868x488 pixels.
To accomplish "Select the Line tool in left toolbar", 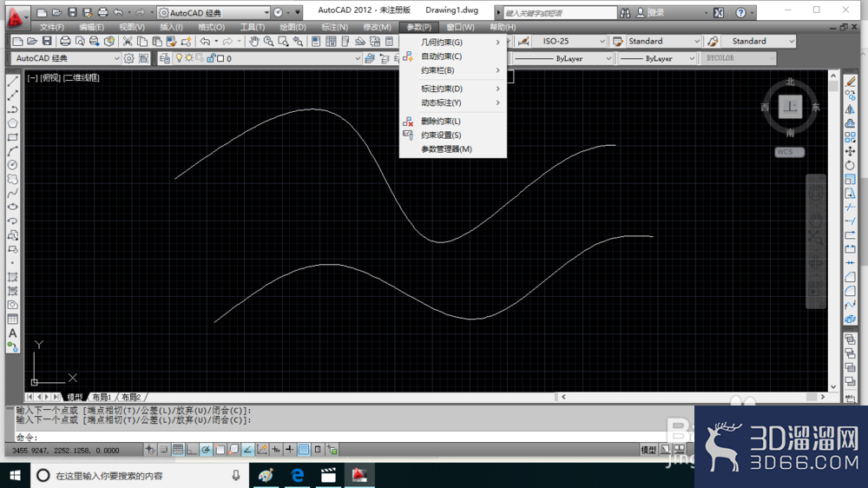I will (13, 82).
